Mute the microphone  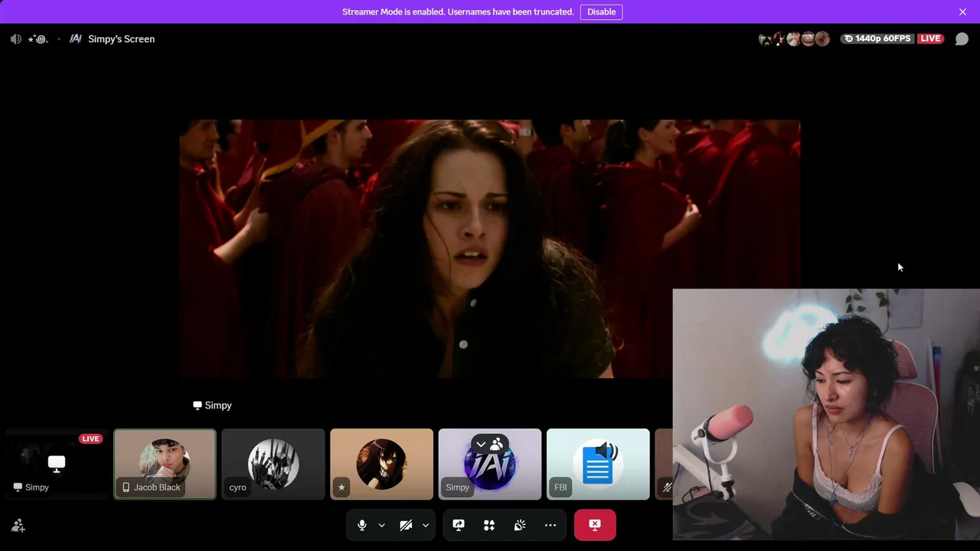point(362,525)
